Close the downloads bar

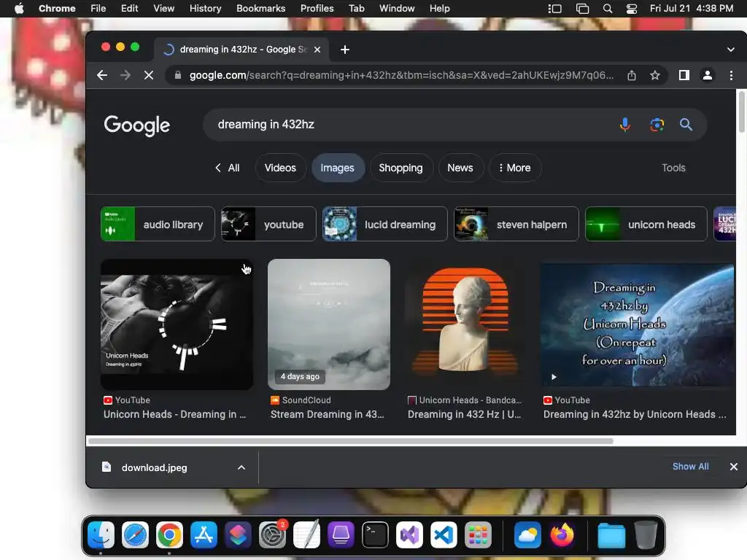pos(734,467)
